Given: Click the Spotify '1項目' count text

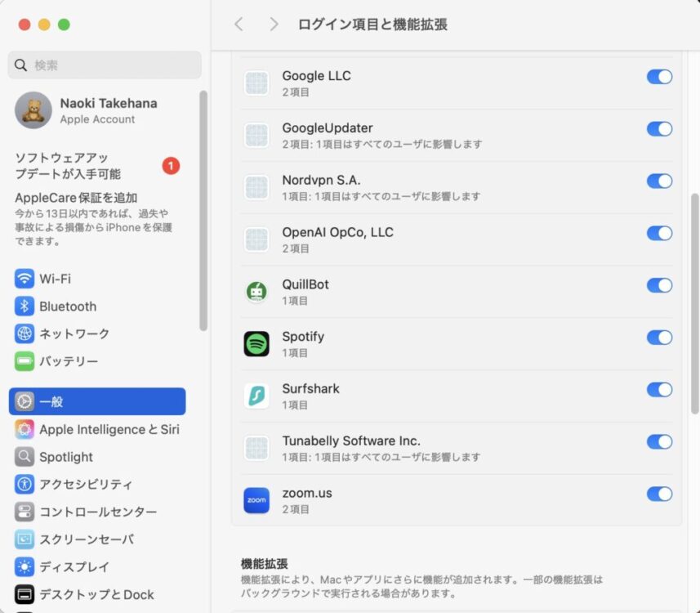Looking at the screenshot, I should [x=295, y=353].
